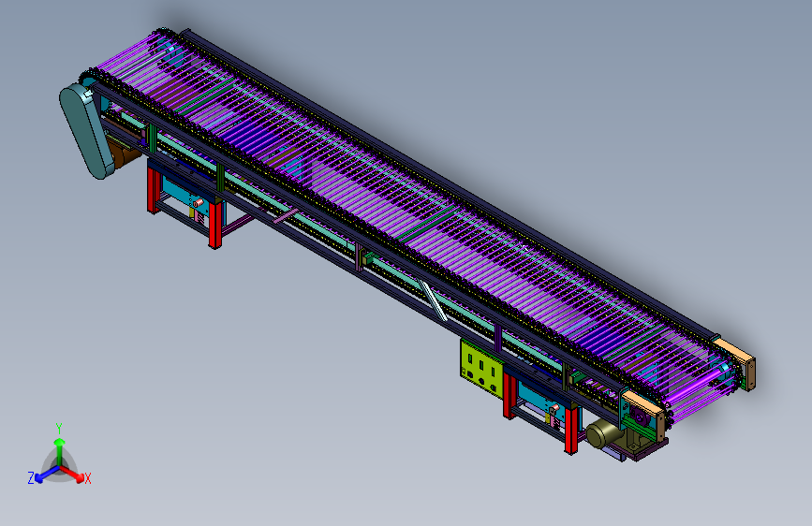Select the white diagonal brace under conveyor frame
The height and width of the screenshot is (526, 812).
[x=433, y=300]
